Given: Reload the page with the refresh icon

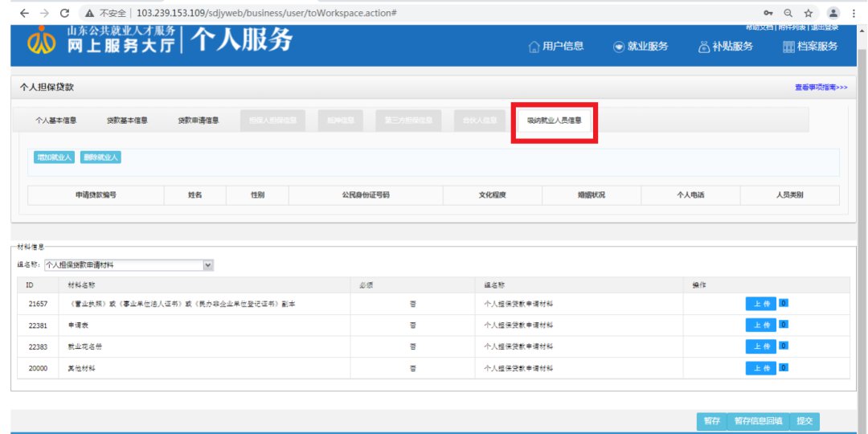Looking at the screenshot, I should pos(64,14).
